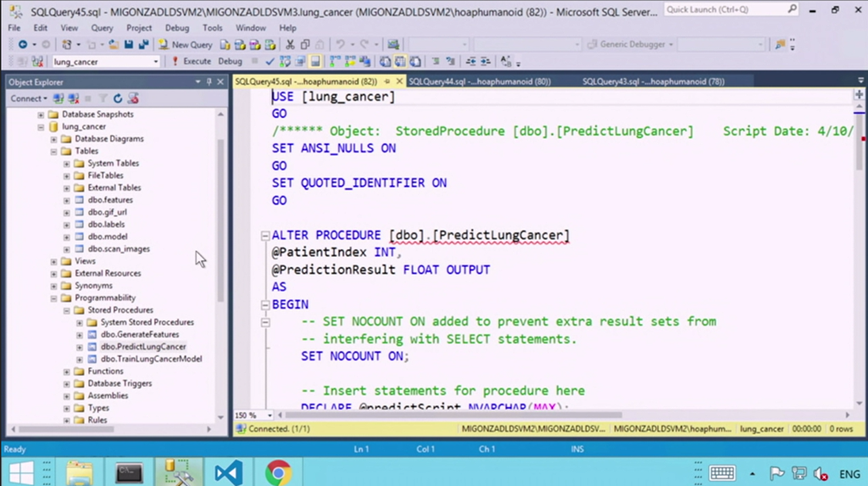Click the Decrease Indent icon
Image resolution: width=868 pixels, height=486 pixels.
[x=470, y=62]
